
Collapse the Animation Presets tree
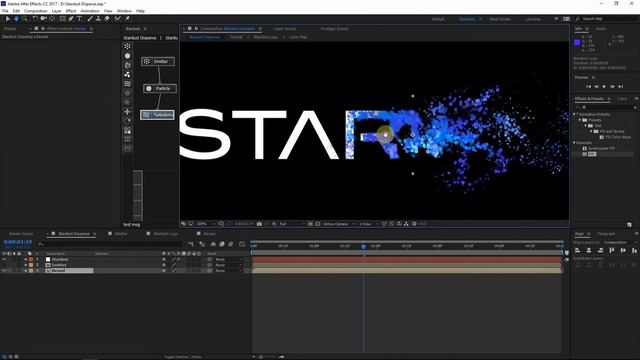coord(575,114)
